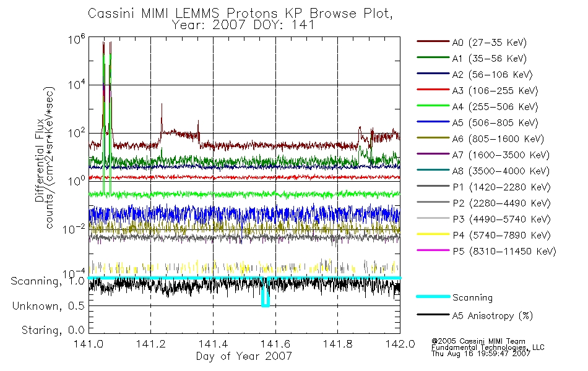
Task: Click the 10^6 y-axis tick label
Action: point(77,39)
